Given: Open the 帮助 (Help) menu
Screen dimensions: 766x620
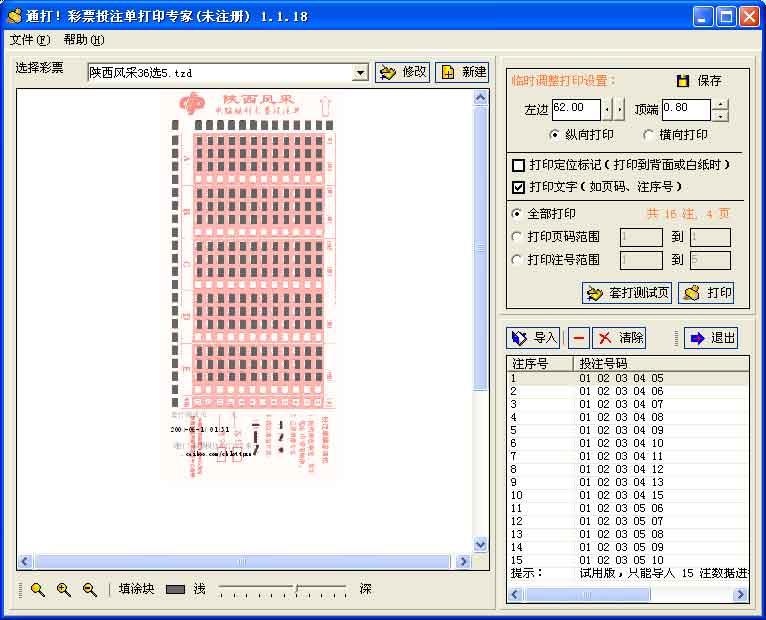Looking at the screenshot, I should click(83, 40).
